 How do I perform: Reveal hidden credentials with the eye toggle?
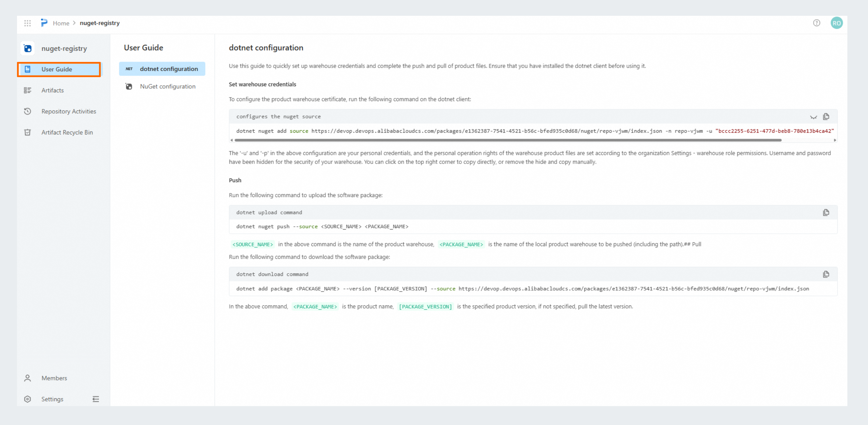(813, 117)
